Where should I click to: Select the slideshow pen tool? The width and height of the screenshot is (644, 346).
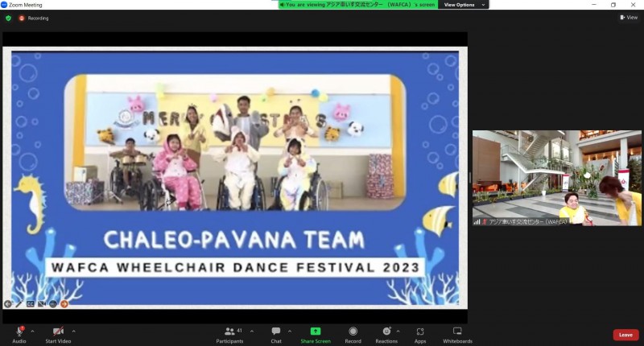(x=19, y=303)
